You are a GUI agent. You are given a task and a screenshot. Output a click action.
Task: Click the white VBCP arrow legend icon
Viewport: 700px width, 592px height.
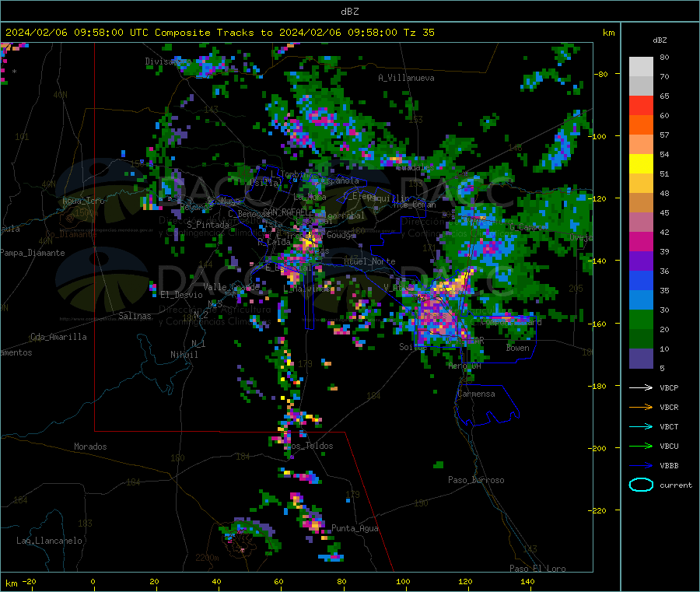(x=641, y=387)
